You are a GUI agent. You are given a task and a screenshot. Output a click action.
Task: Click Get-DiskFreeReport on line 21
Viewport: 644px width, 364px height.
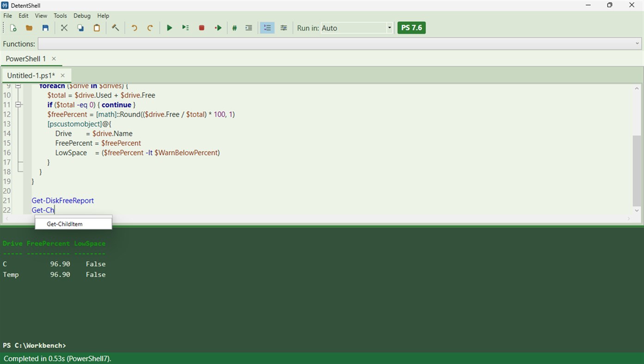click(63, 200)
